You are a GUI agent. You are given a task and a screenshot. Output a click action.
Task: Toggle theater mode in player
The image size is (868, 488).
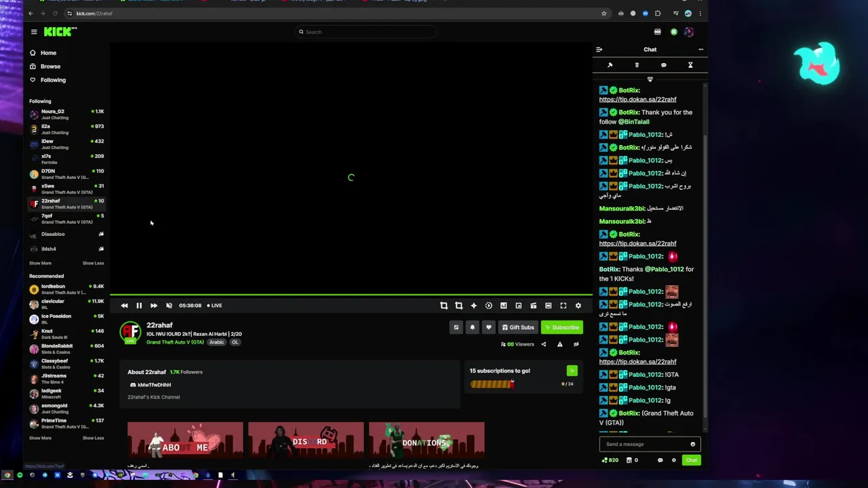[x=549, y=306]
